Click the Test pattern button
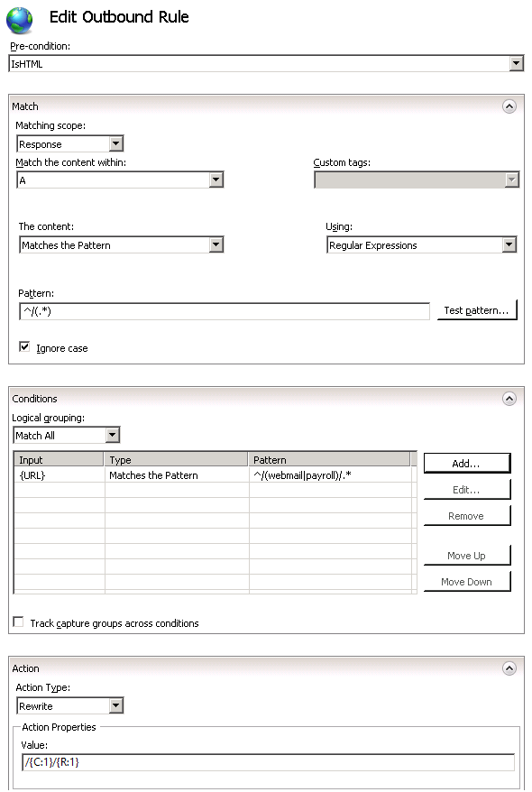The width and height of the screenshot is (532, 792). [x=479, y=309]
